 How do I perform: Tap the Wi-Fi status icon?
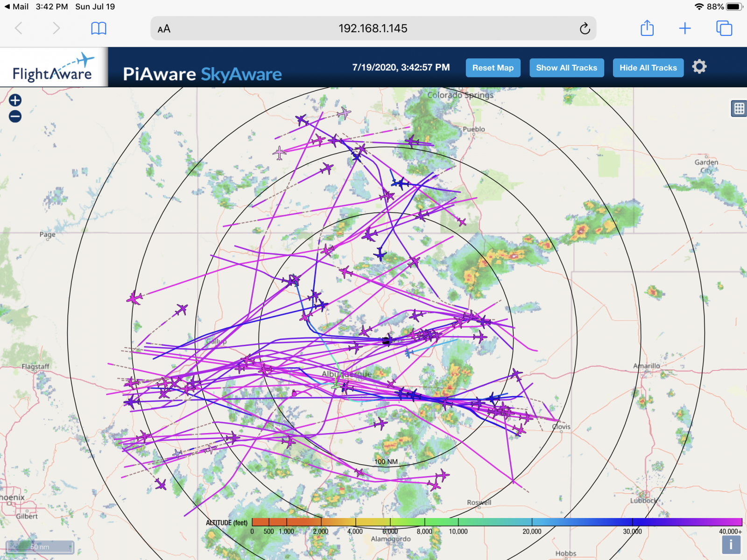(x=699, y=7)
